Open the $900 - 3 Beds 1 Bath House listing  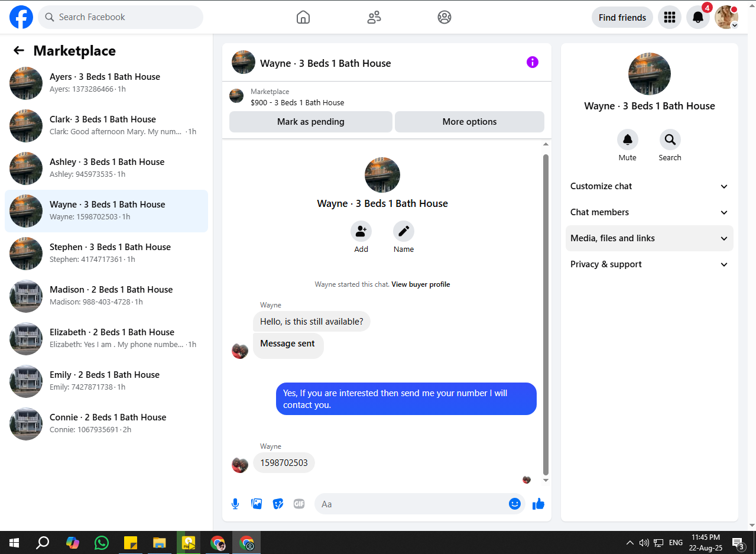[x=297, y=102]
